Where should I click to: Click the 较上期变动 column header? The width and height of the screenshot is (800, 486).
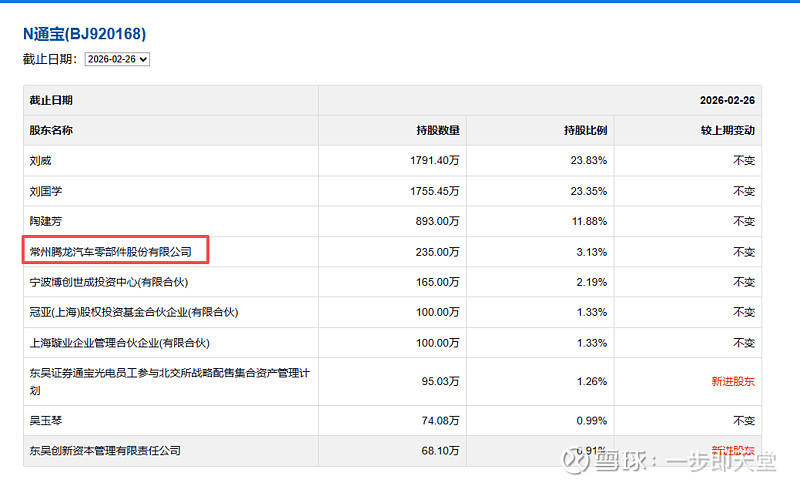(728, 130)
